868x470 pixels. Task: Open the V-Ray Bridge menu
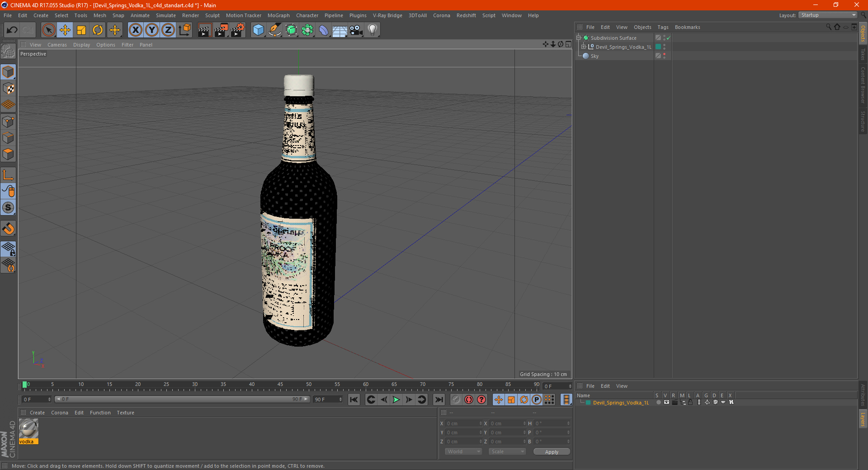tap(387, 15)
